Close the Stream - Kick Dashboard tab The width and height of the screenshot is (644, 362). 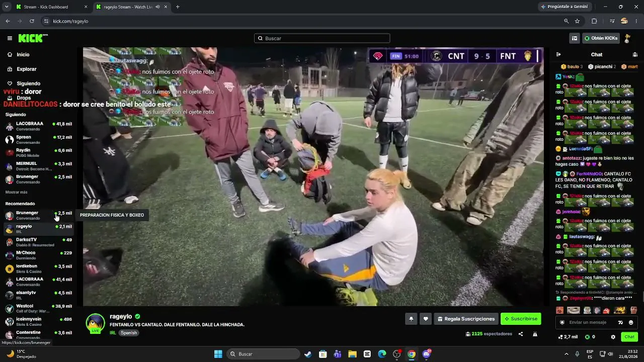tap(86, 7)
